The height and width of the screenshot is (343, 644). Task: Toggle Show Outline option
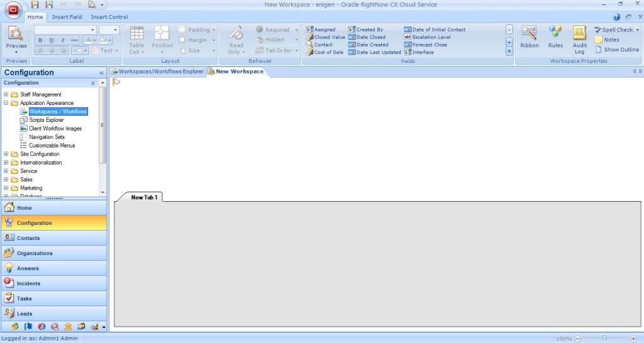[x=617, y=50]
